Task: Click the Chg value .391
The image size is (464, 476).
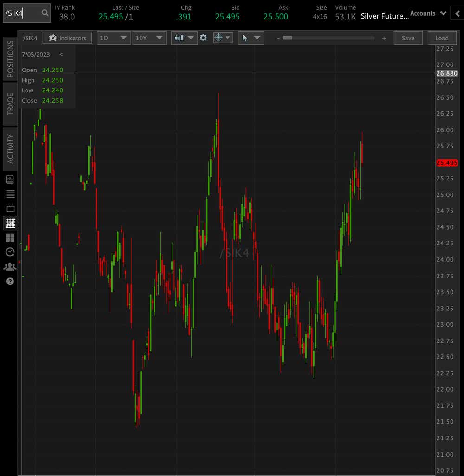Action: pyautogui.click(x=183, y=17)
